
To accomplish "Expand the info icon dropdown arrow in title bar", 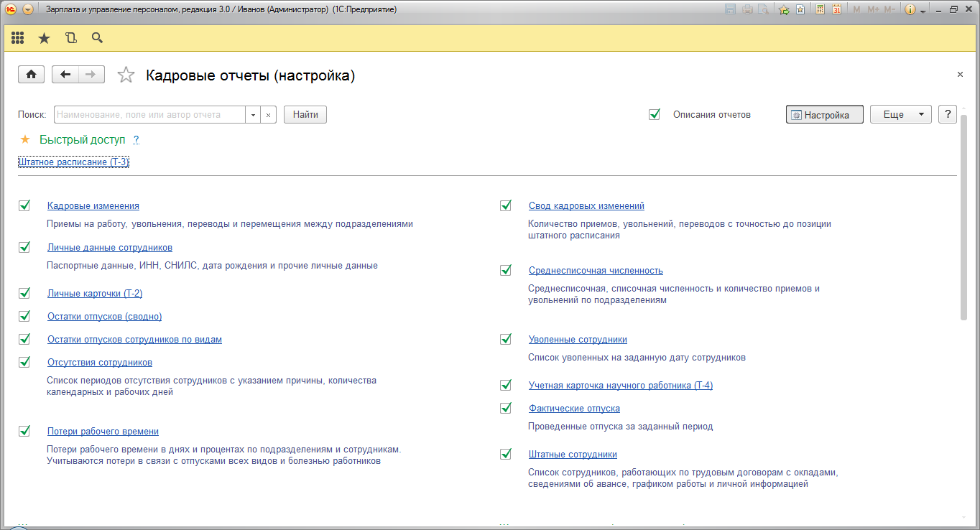I will [x=923, y=10].
